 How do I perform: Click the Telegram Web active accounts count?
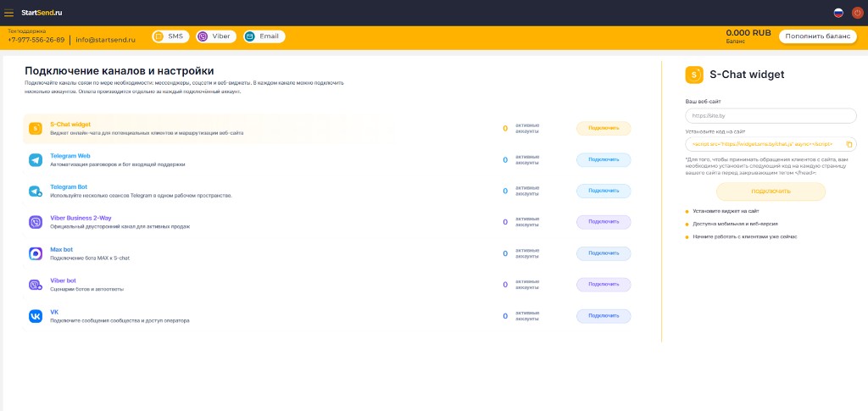505,160
